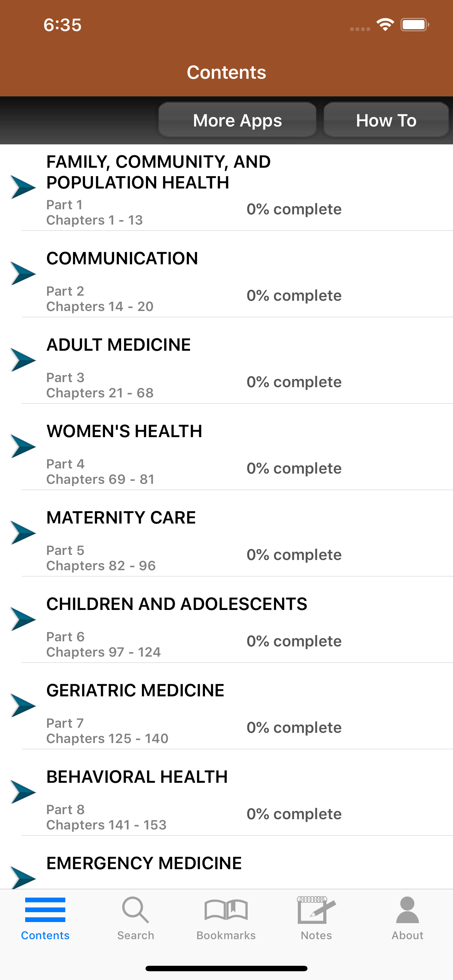This screenshot has height=980, width=453.
Task: Tap the Contents list icon
Action: (x=45, y=910)
